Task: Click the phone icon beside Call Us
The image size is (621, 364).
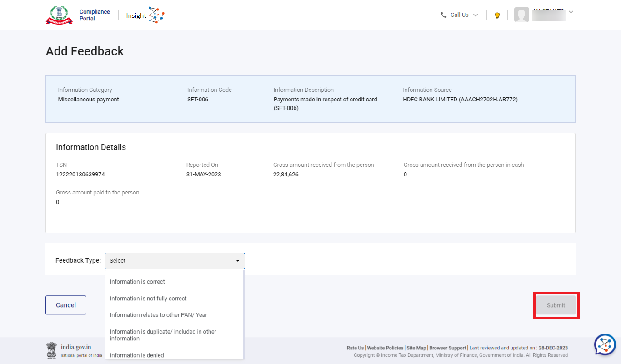Action: click(444, 15)
